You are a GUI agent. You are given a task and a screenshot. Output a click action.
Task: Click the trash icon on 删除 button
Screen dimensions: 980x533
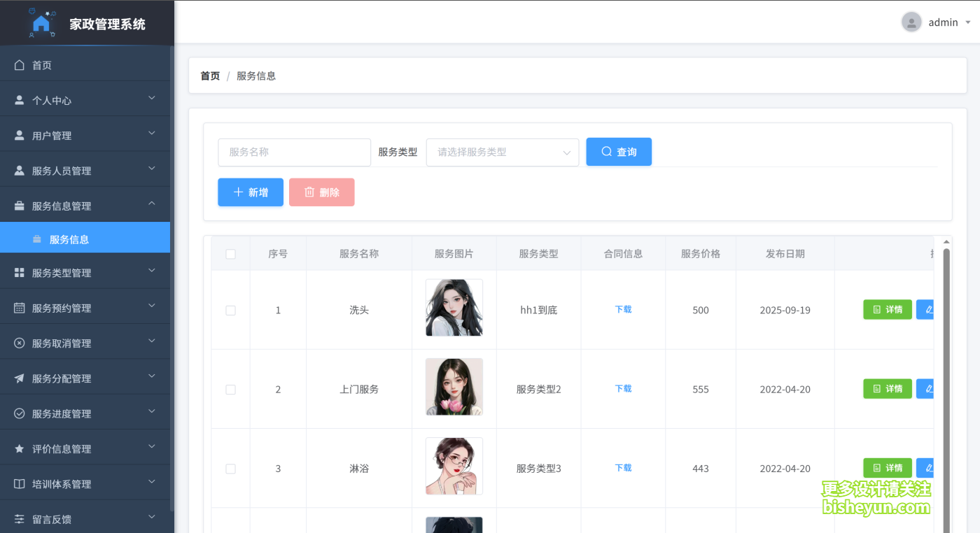[309, 192]
